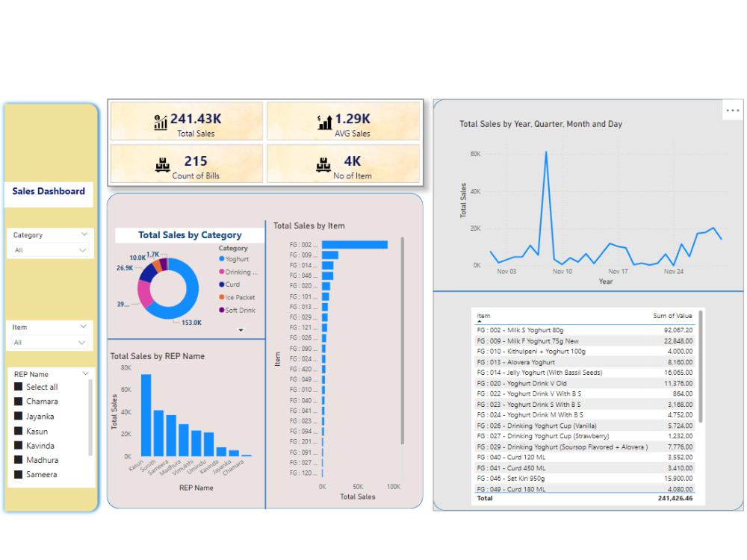
Task: Tick the Kasun checkbox
Action: pyautogui.click(x=19, y=431)
